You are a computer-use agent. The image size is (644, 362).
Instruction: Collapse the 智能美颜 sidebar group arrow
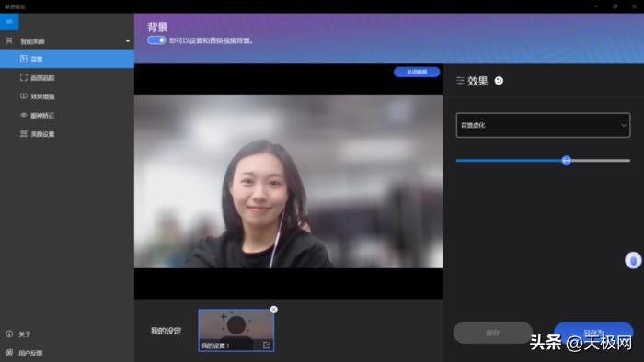[x=127, y=41]
